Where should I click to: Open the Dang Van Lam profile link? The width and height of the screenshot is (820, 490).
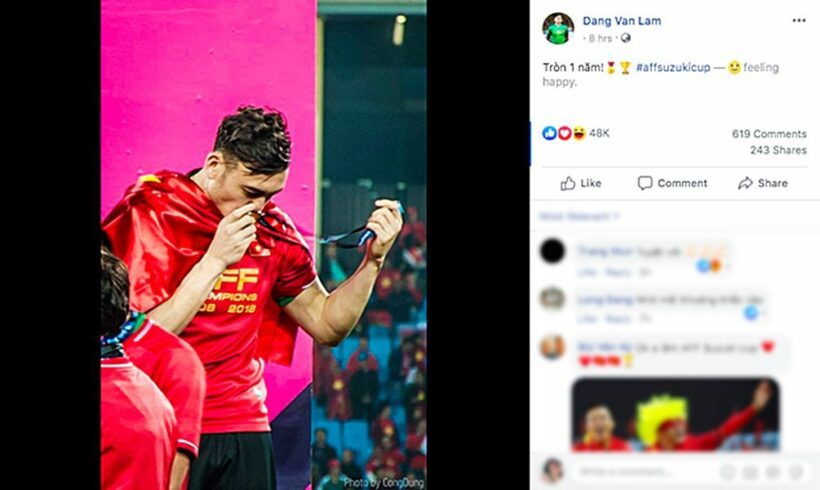622,21
